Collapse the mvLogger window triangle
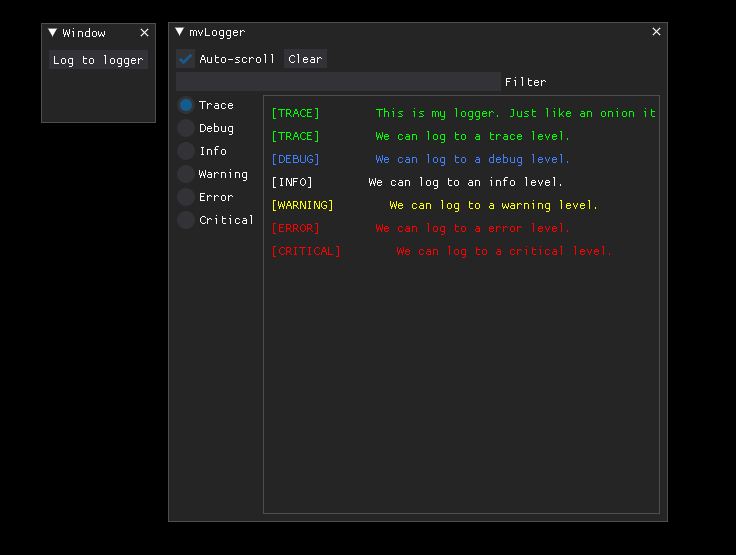This screenshot has height=555, width=736. 179,31
